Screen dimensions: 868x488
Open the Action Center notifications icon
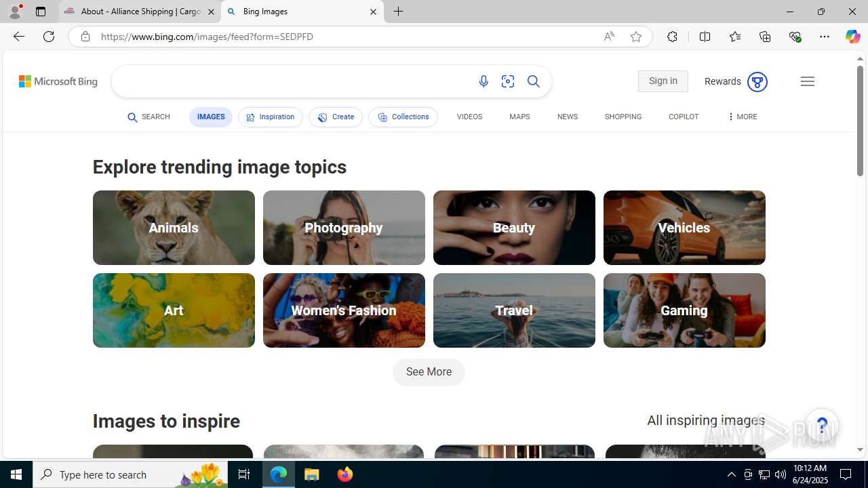pos(846,474)
